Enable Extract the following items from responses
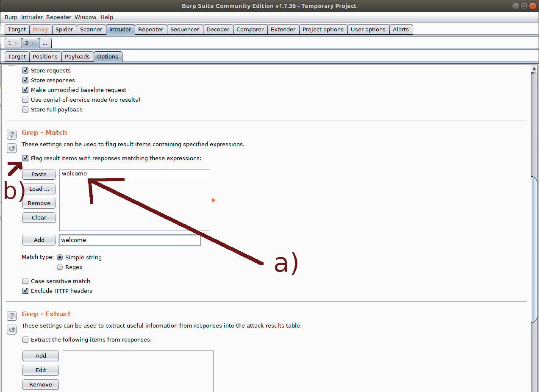The image size is (539, 392). click(x=25, y=339)
